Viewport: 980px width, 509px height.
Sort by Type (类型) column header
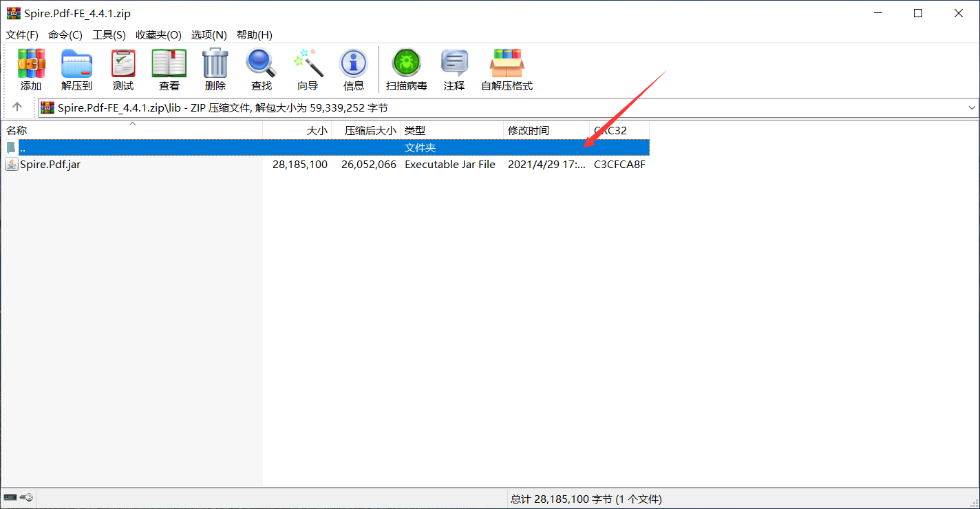click(x=452, y=130)
